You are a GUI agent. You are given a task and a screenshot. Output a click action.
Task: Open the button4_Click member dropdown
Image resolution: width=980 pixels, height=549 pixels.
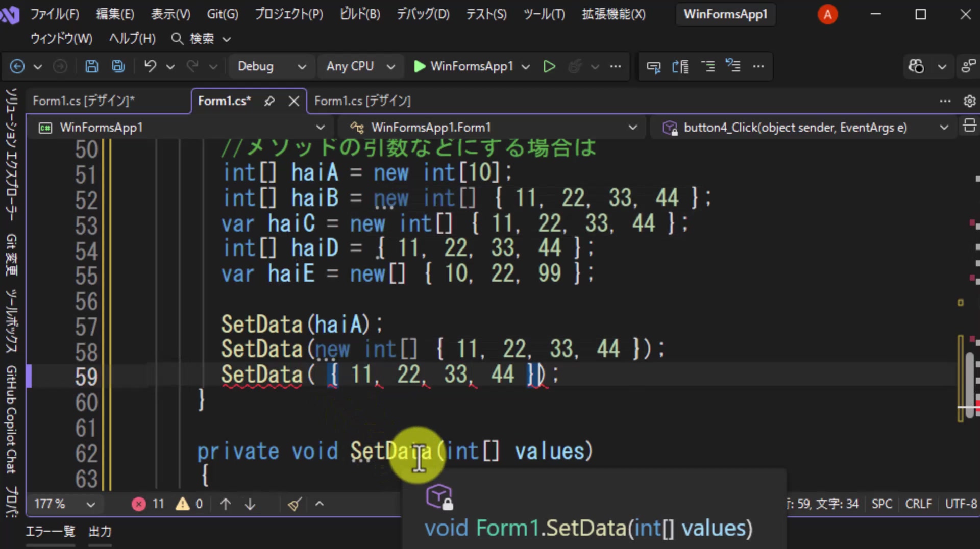tap(804, 127)
